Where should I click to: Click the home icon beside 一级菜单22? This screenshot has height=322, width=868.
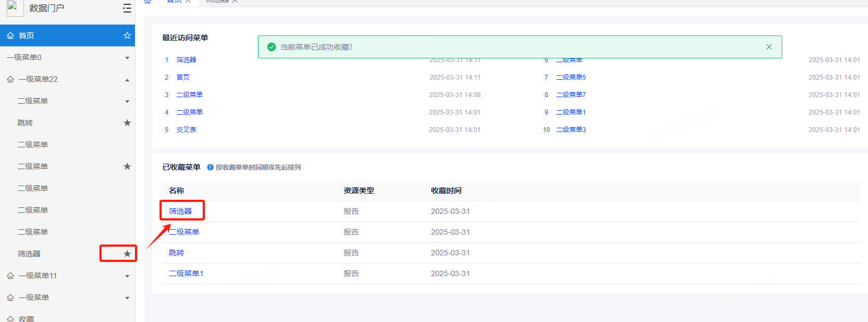(10, 79)
